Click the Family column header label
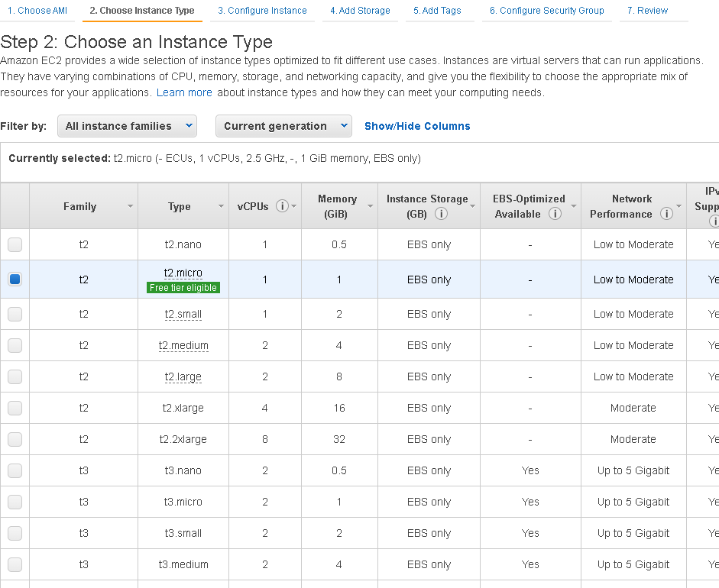 pyautogui.click(x=79, y=206)
